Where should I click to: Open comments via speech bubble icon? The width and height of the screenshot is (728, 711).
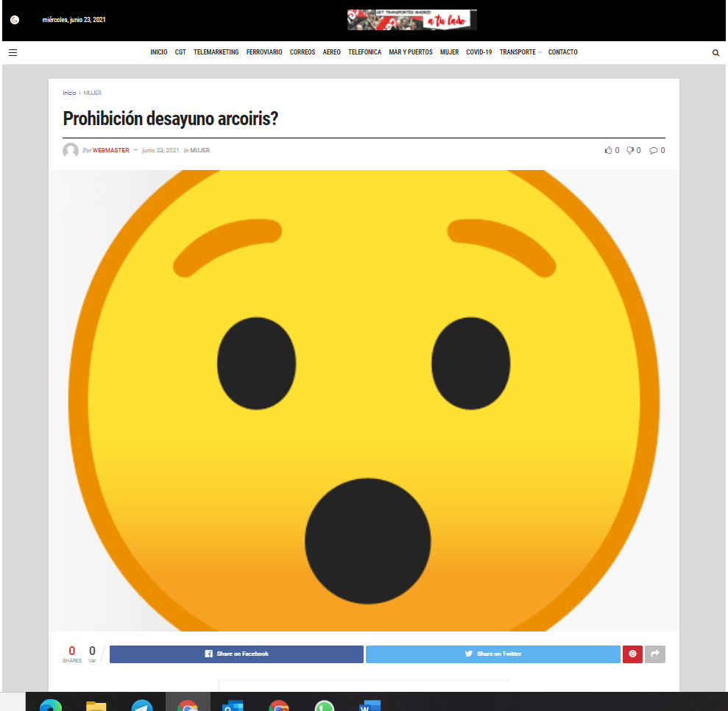[x=653, y=150]
